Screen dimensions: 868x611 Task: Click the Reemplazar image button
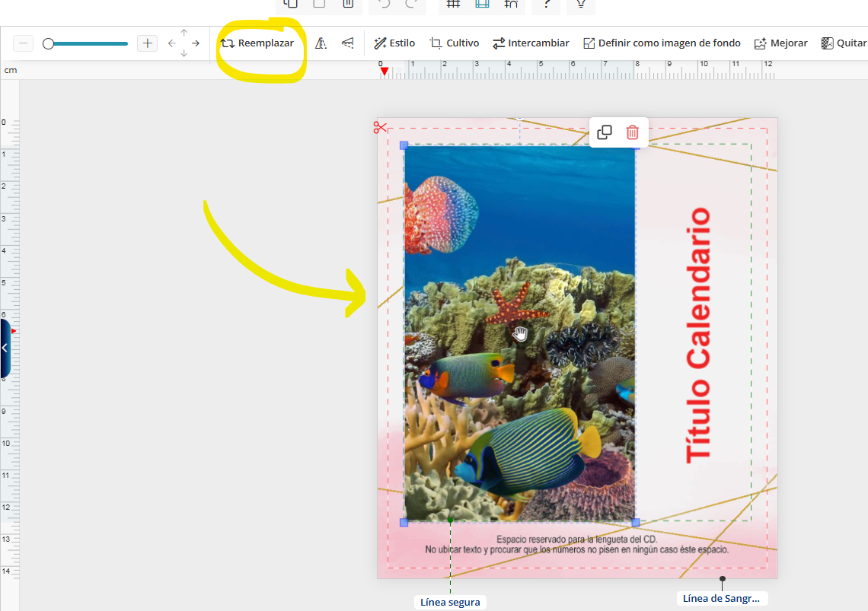257,43
